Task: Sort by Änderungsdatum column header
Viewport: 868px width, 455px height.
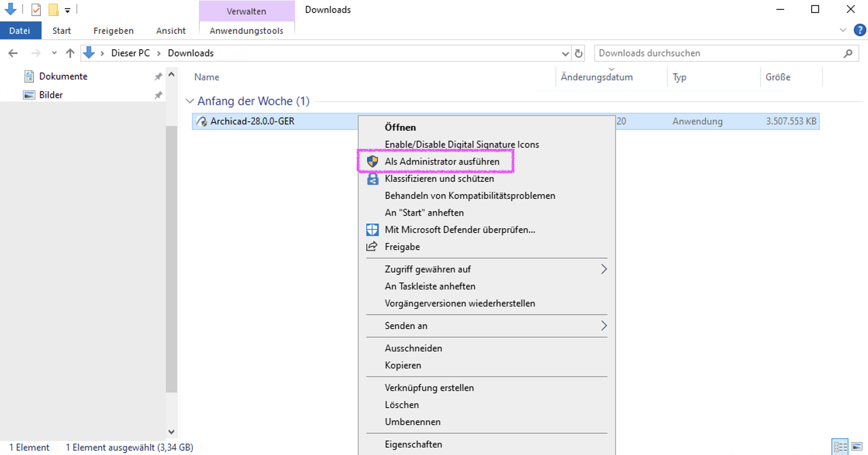Action: [597, 77]
